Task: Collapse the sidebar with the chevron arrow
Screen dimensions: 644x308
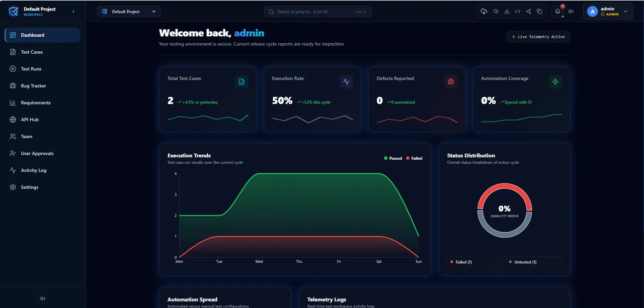Action: click(73, 12)
